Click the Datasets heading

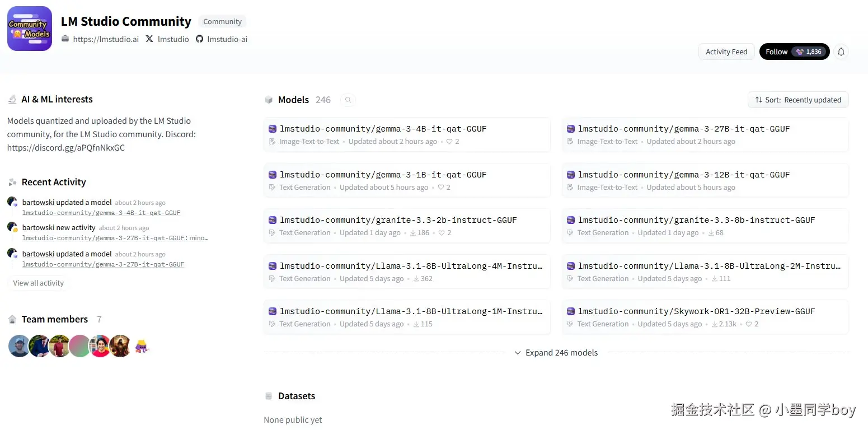pyautogui.click(x=297, y=396)
